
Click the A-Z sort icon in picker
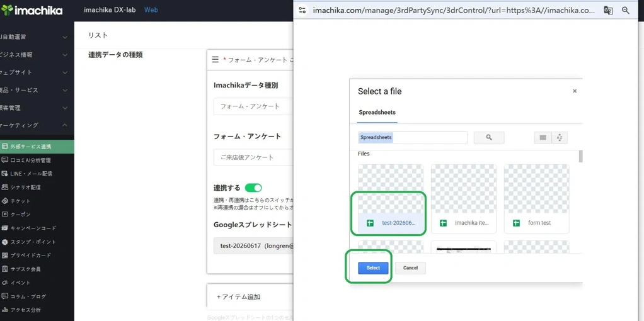tap(560, 138)
